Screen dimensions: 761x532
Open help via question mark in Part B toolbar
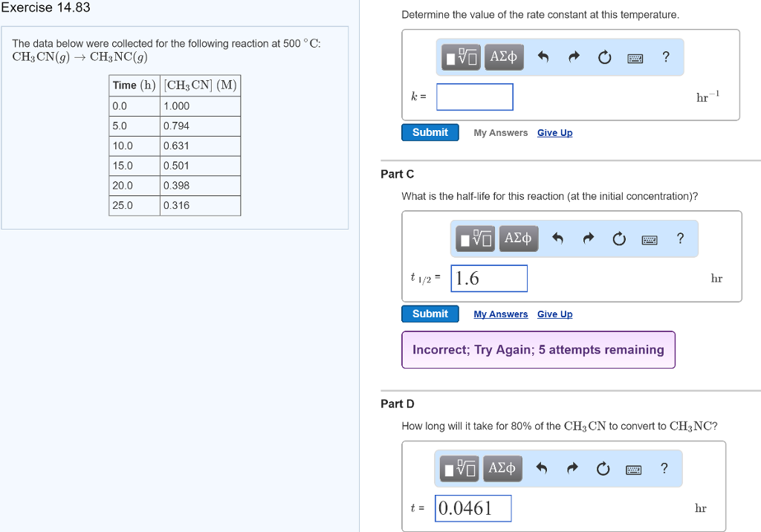point(665,56)
